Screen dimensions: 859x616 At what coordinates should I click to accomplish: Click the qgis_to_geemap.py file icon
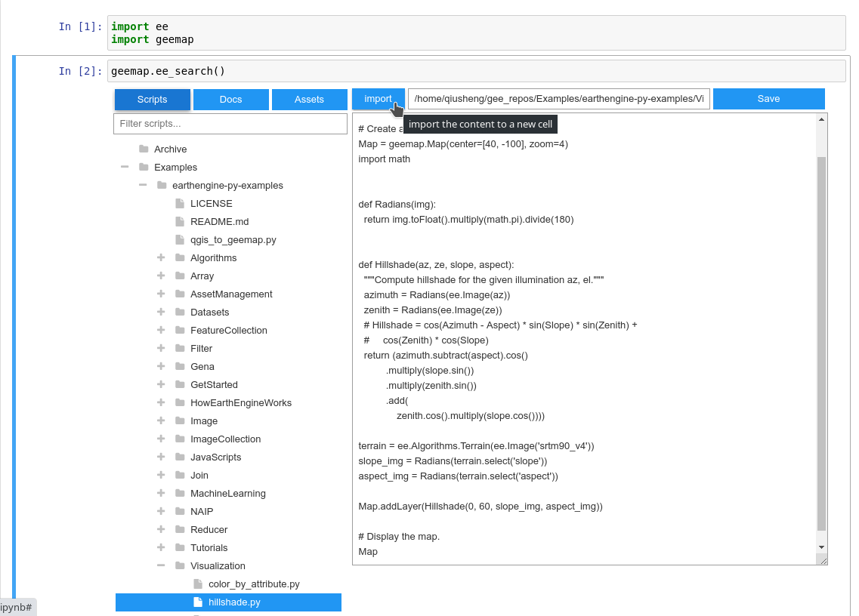pos(180,240)
